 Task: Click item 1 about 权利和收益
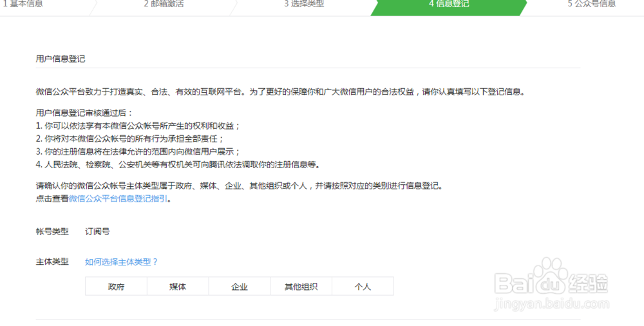[138, 126]
